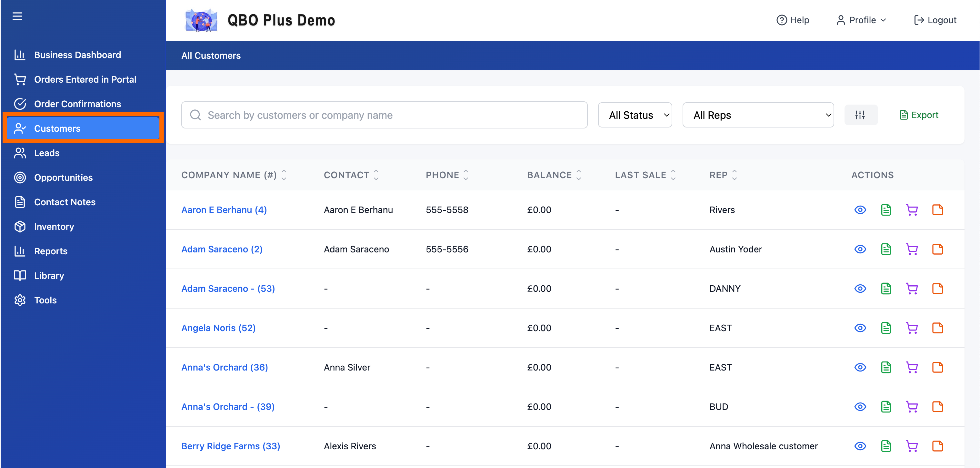
Task: Click green document icon for Anna's Orchard (36)
Action: 886,368
